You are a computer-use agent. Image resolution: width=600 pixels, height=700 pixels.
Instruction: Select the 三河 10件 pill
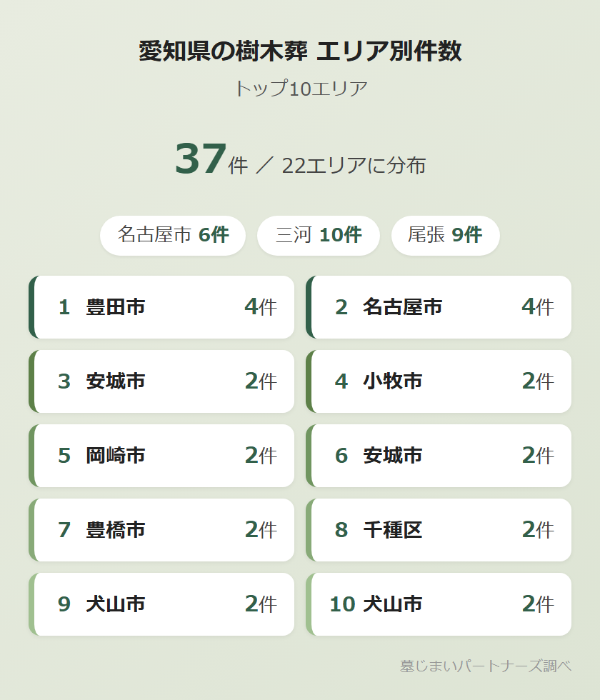point(319,235)
